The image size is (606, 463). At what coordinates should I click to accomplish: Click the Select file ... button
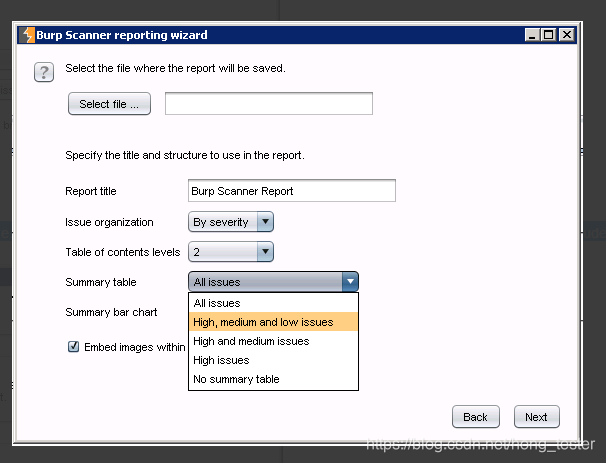tap(109, 104)
